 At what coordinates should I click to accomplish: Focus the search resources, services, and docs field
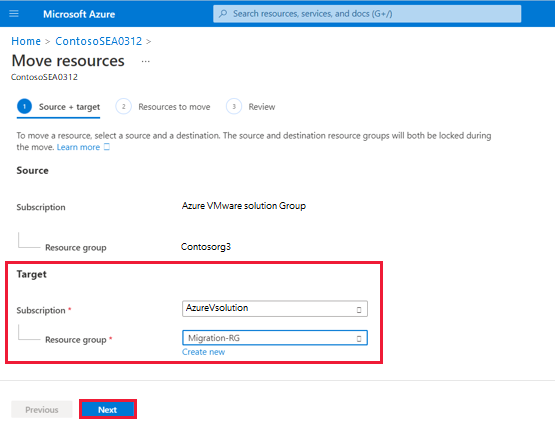pyautogui.click(x=367, y=14)
